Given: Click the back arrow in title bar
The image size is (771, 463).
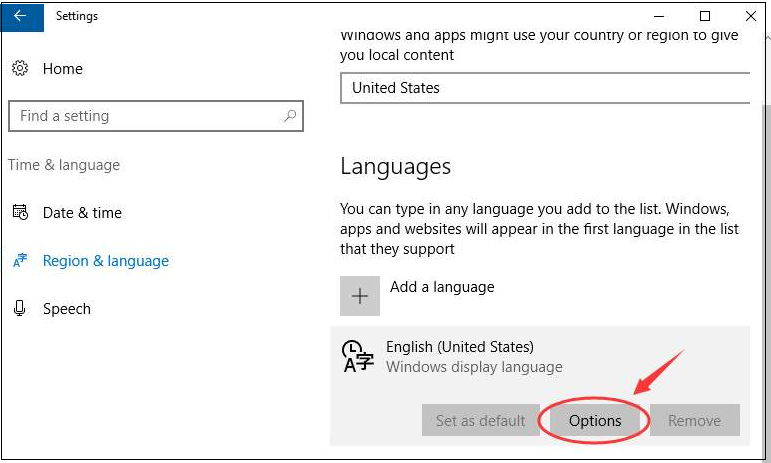Looking at the screenshot, I should point(21,16).
